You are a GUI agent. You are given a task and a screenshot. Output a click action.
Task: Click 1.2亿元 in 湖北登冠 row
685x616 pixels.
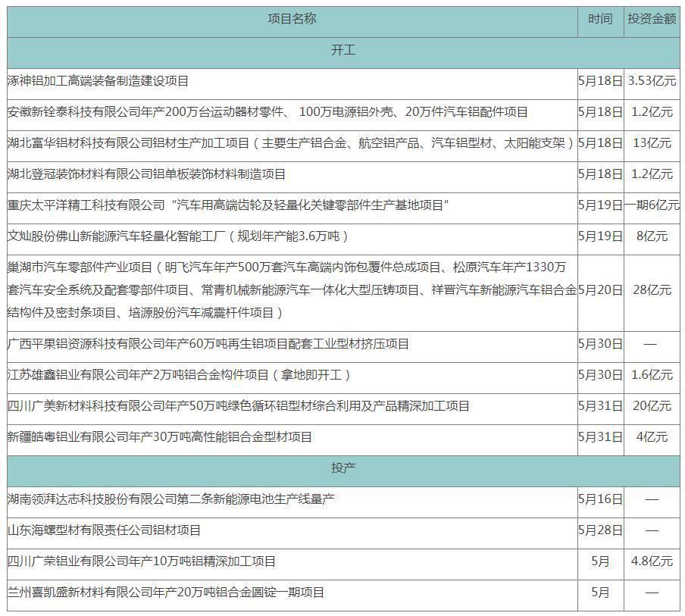[652, 174]
